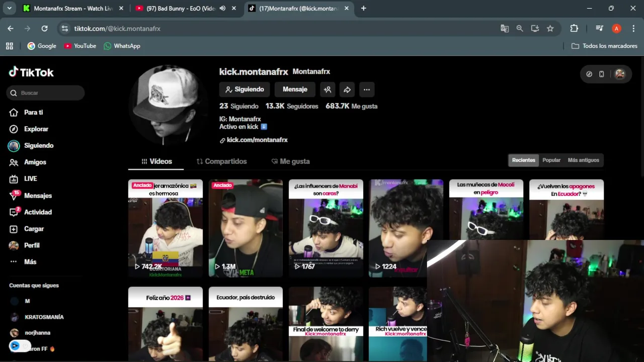Viewport: 644px width, 362px height.
Task: Mute the Bad Bunny tab audio
Action: (x=222, y=8)
